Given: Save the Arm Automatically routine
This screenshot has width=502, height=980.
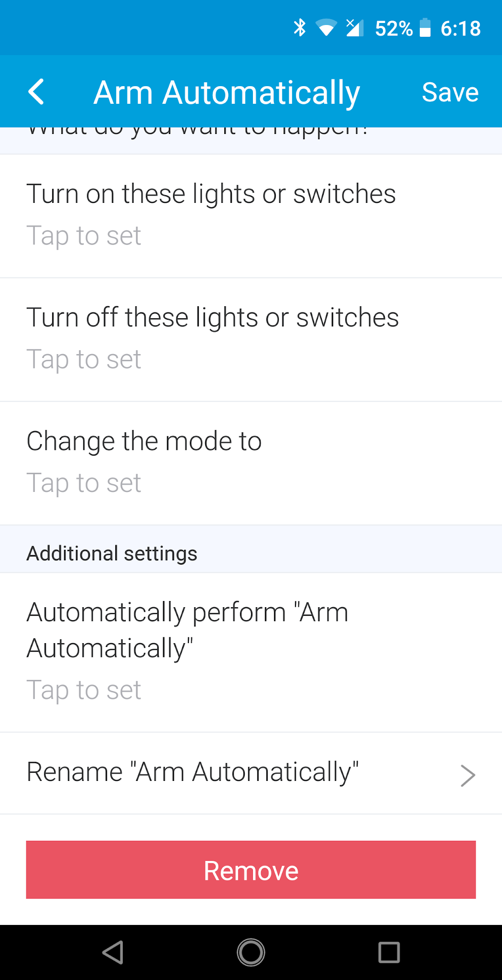Looking at the screenshot, I should coord(450,92).
